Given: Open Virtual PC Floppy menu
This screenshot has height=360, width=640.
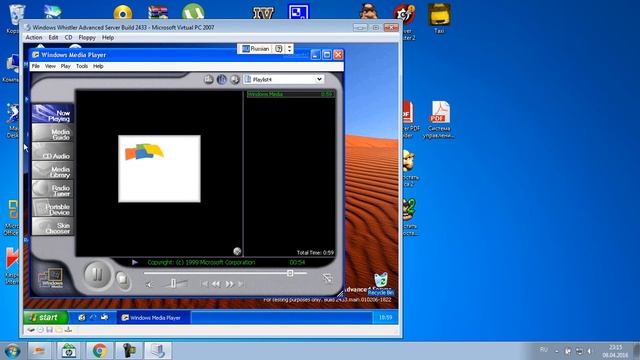Looking at the screenshot, I should [x=87, y=38].
